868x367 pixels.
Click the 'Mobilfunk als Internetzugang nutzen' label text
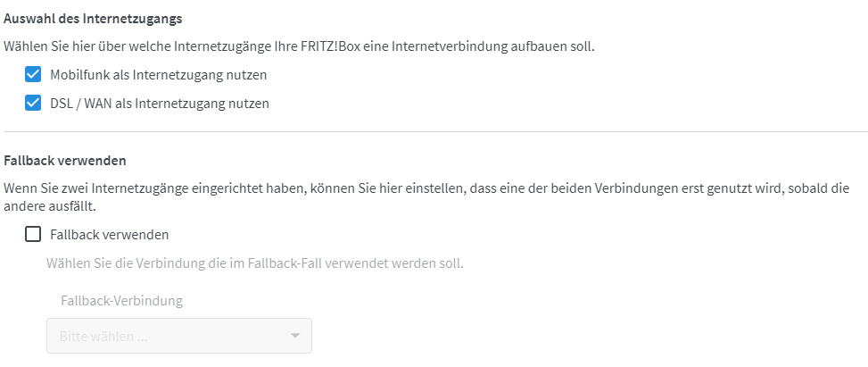click(158, 75)
